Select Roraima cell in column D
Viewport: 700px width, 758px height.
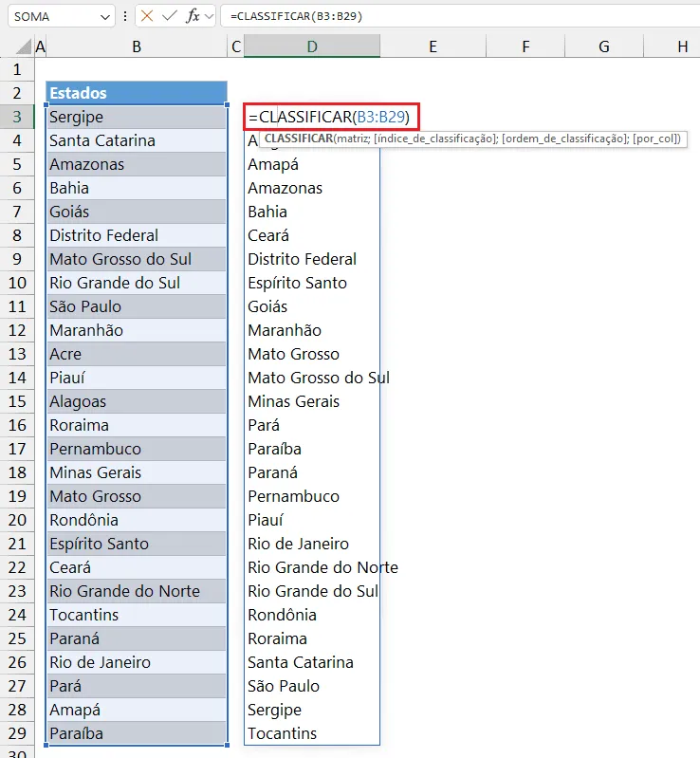[x=312, y=638]
